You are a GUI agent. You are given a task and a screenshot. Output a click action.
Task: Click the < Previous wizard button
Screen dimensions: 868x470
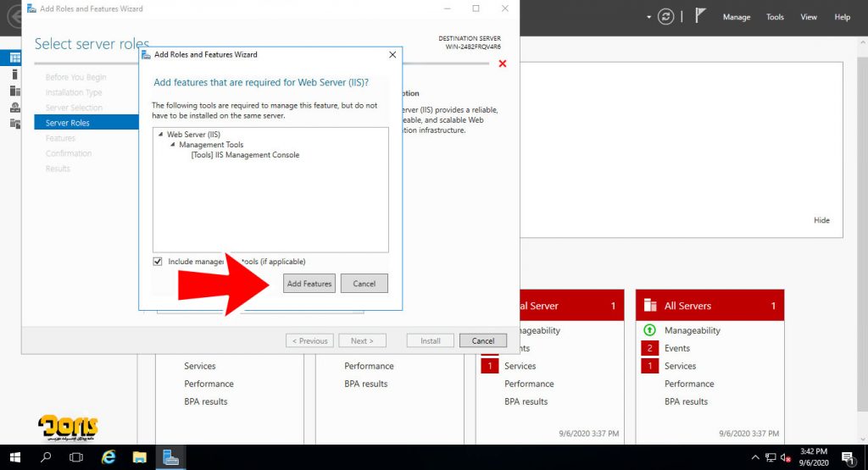tap(309, 340)
